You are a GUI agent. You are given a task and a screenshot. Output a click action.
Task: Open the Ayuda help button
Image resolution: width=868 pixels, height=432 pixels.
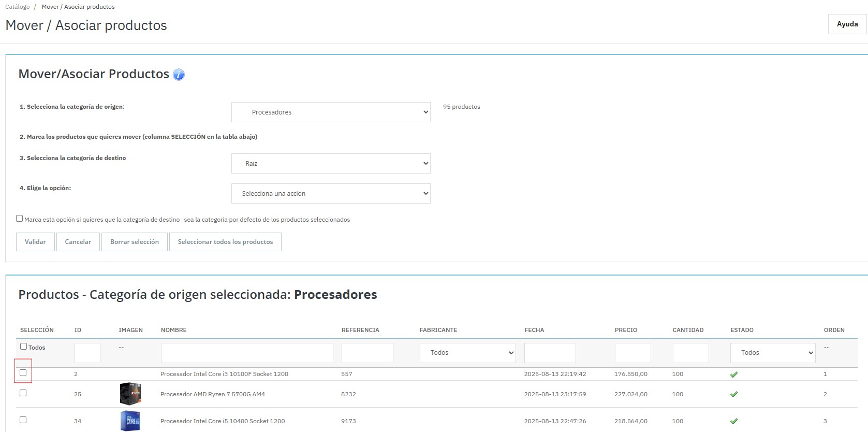tap(847, 24)
